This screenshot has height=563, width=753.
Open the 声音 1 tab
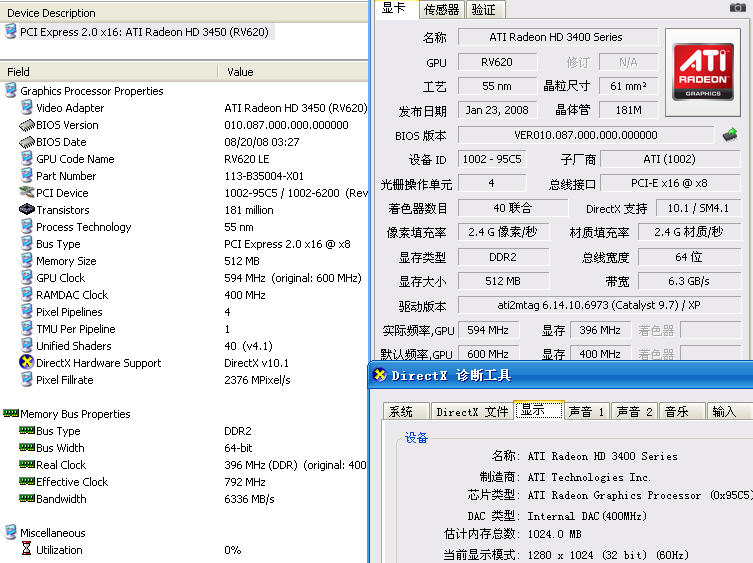(x=586, y=411)
